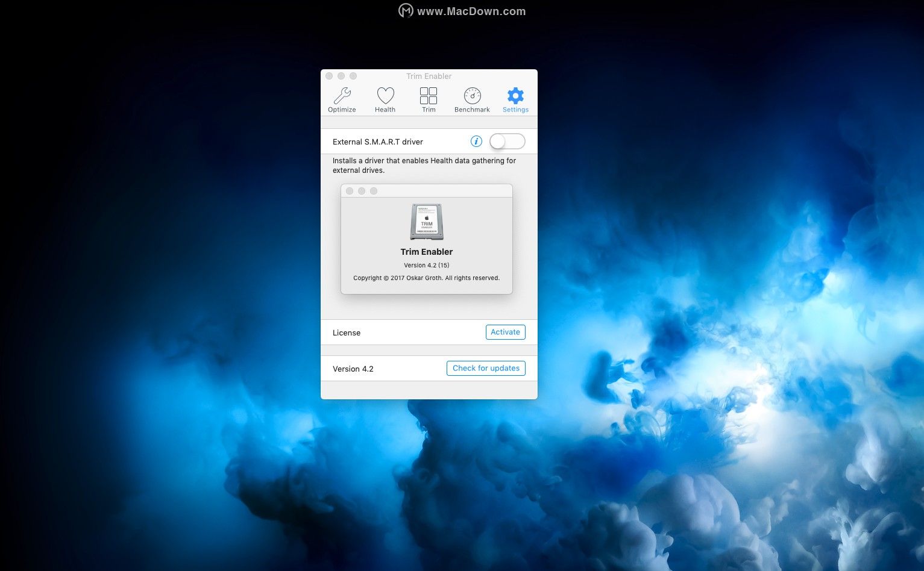Show info about External S.M.A.R.T driver
The height and width of the screenshot is (571, 924).
[x=476, y=142]
